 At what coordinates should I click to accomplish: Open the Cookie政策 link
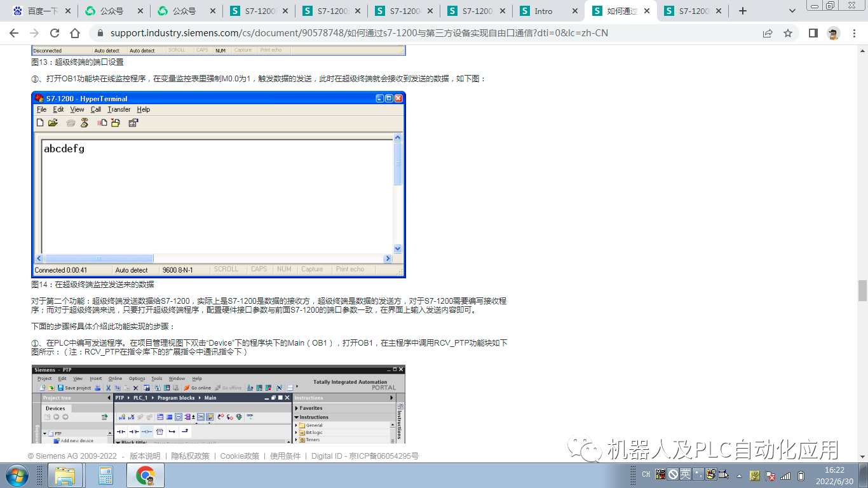click(240, 456)
